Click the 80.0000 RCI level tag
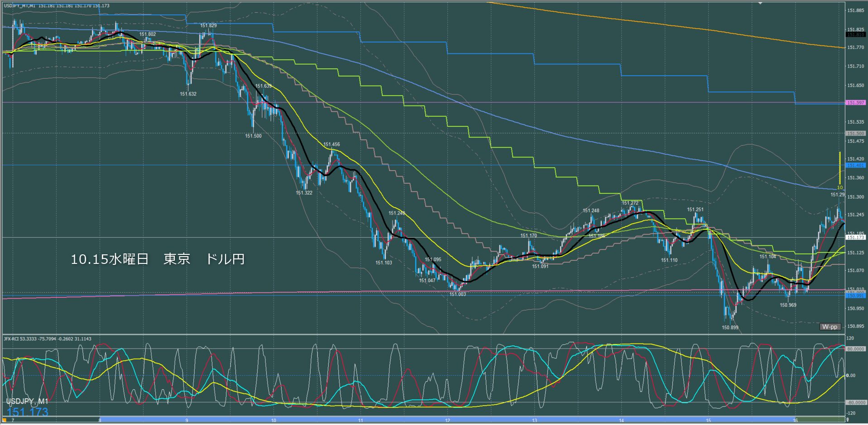Image resolution: width=868 pixels, height=425 pixels. pyautogui.click(x=855, y=349)
